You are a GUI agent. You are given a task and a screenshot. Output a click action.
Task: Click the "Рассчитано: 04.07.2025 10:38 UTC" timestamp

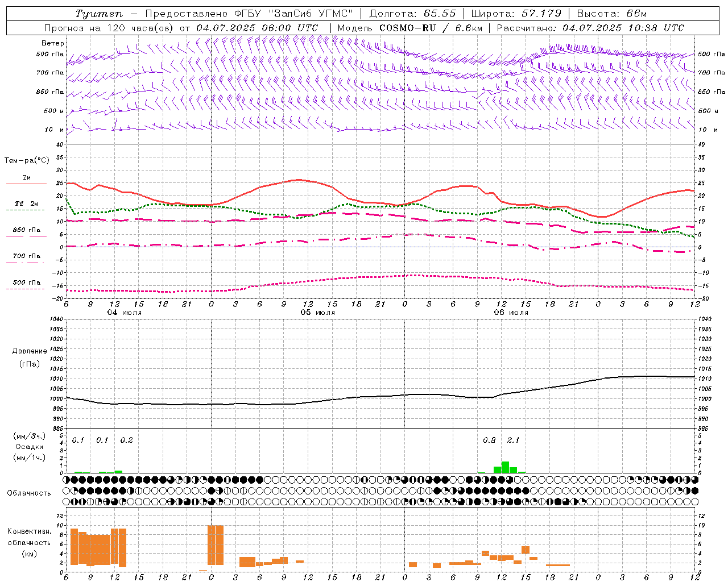[x=590, y=28]
